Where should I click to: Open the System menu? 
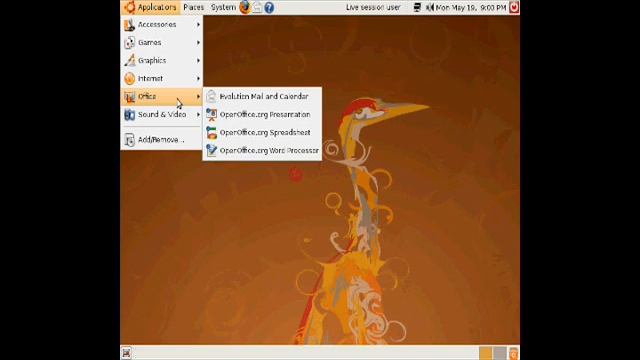(223, 7)
